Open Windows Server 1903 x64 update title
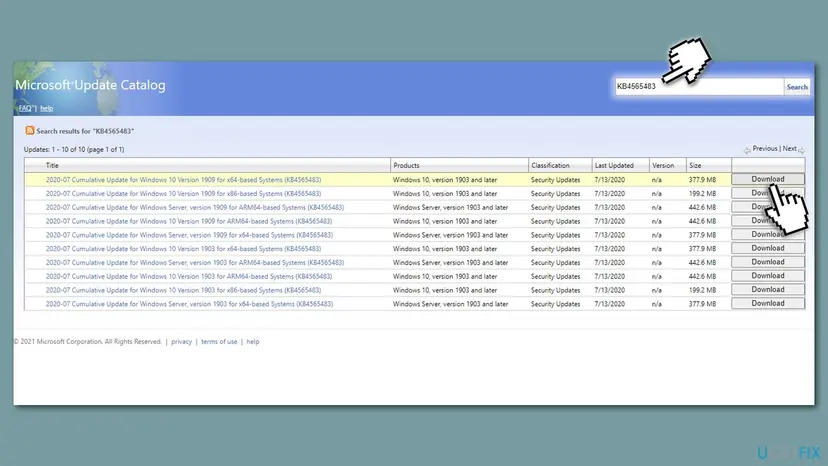The width and height of the screenshot is (828, 466). coord(189,304)
